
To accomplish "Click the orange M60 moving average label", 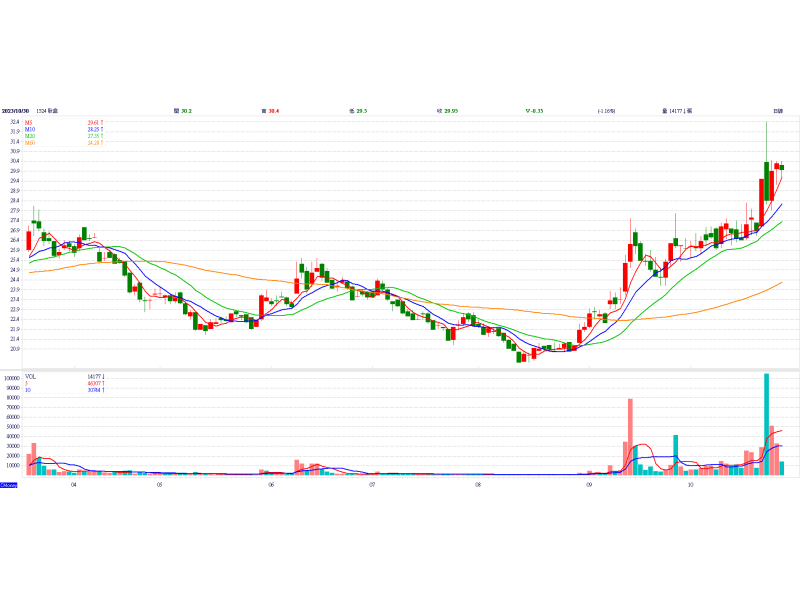I will click(30, 143).
